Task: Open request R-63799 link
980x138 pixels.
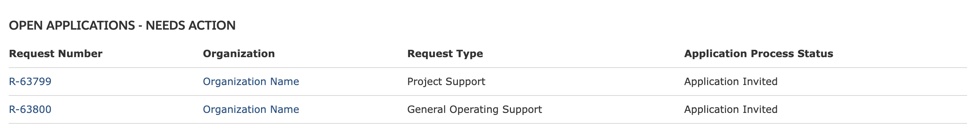Action: [x=30, y=82]
